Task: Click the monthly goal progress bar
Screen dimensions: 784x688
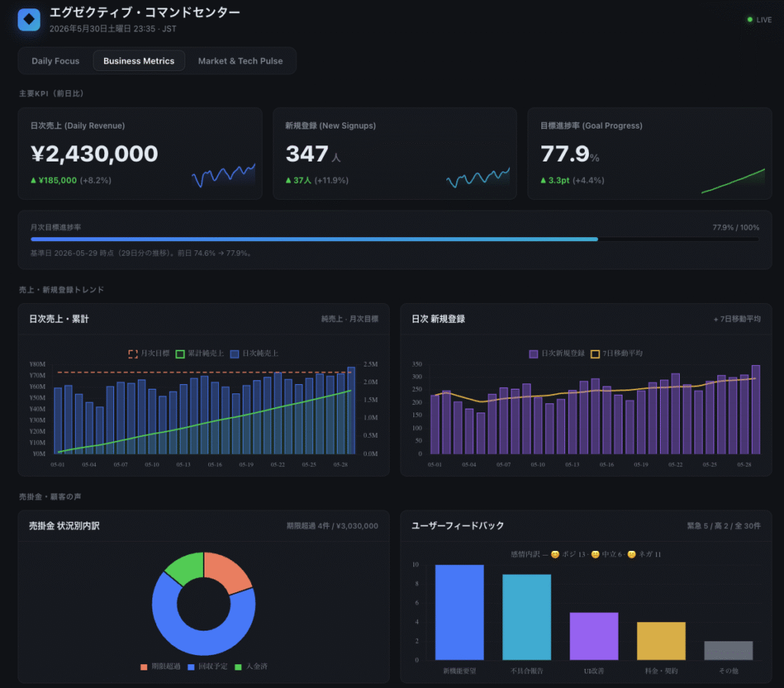Action: click(395, 240)
